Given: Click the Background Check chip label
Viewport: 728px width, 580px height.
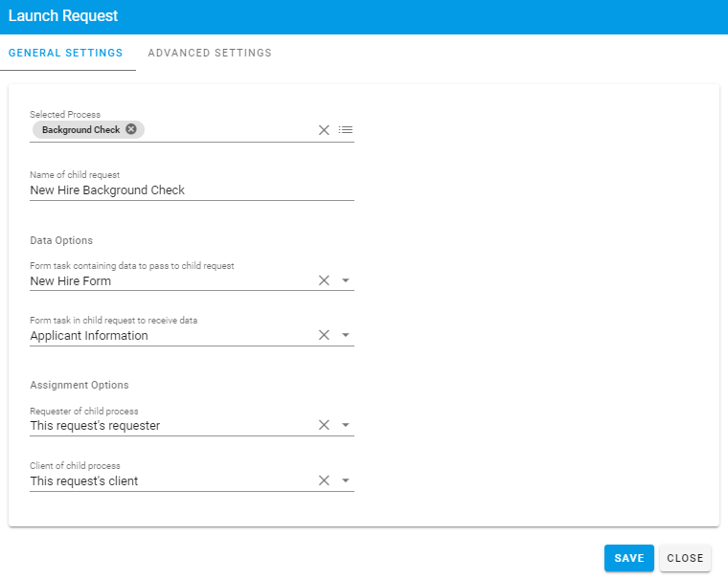Looking at the screenshot, I should pyautogui.click(x=80, y=129).
